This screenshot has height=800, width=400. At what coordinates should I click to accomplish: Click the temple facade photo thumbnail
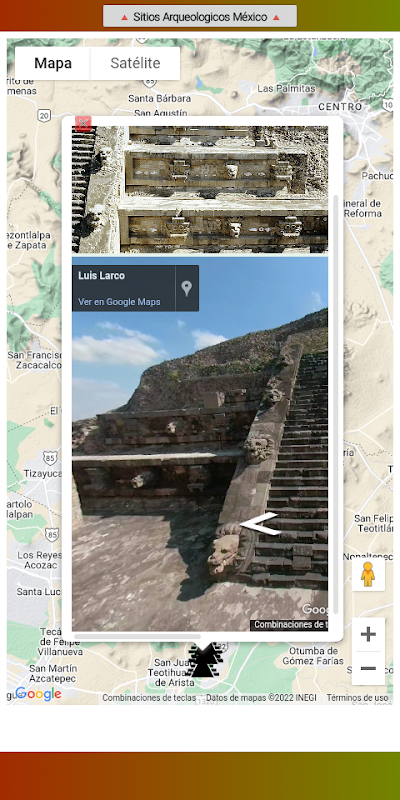[x=200, y=189]
